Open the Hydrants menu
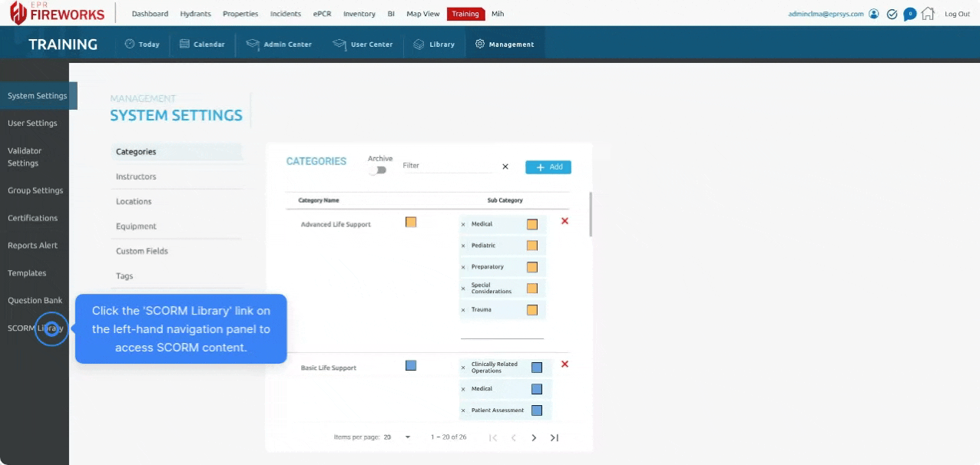This screenshot has width=980, height=465. click(x=196, y=14)
